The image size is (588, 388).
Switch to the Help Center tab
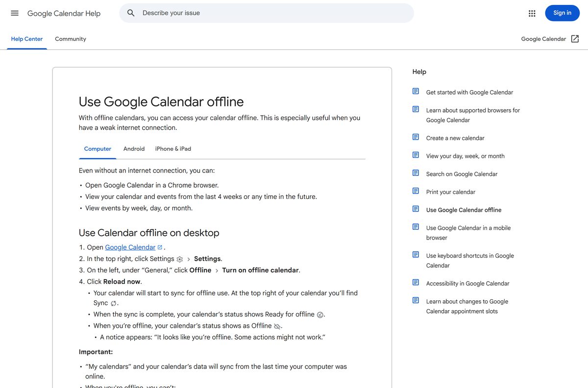[x=27, y=39]
